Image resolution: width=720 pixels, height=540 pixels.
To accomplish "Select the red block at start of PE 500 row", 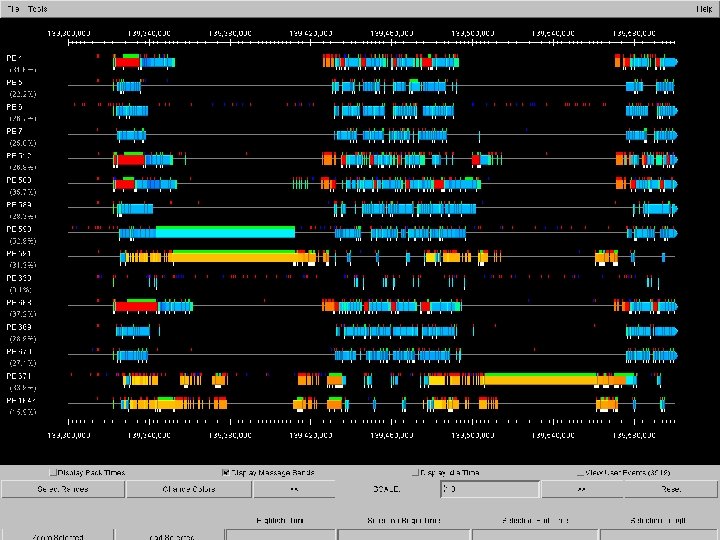I will point(125,184).
